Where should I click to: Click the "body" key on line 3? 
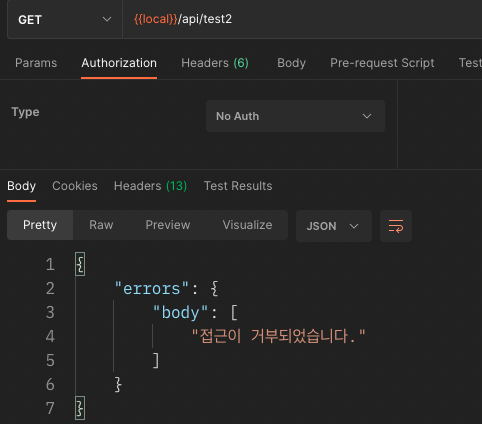(180, 312)
